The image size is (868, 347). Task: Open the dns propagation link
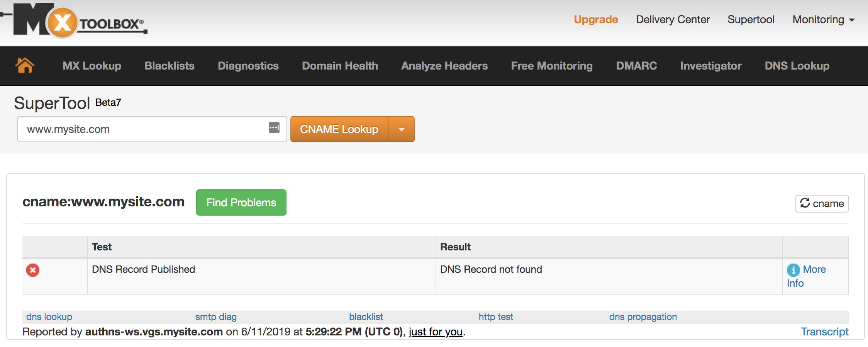(643, 317)
